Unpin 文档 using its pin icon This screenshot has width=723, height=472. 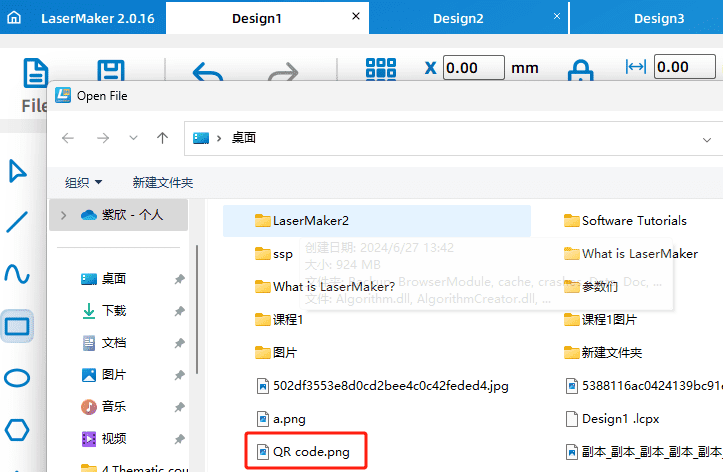click(179, 343)
